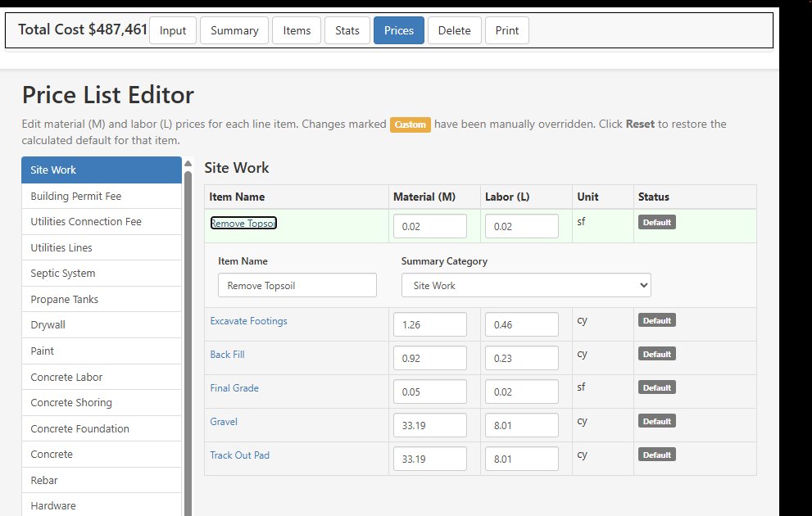Edit the labor price for Track Out Pad
Screen dimensions: 812x516
(522, 459)
